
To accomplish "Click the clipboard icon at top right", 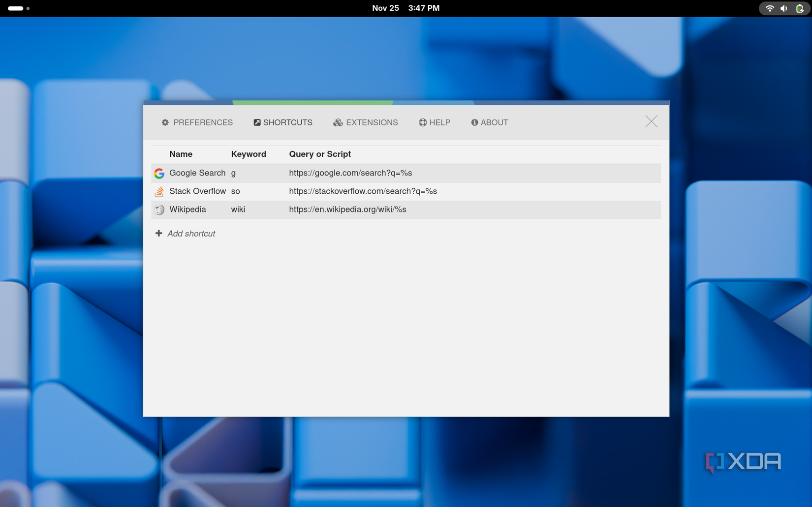I will (799, 8).
